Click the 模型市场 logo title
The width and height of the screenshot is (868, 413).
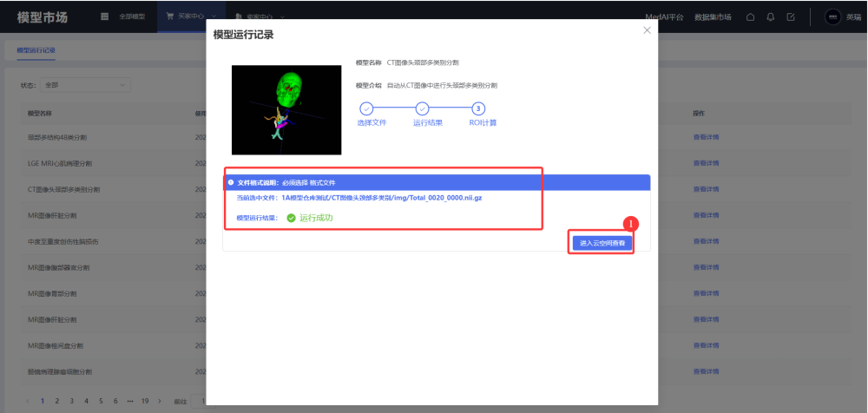pyautogui.click(x=42, y=17)
